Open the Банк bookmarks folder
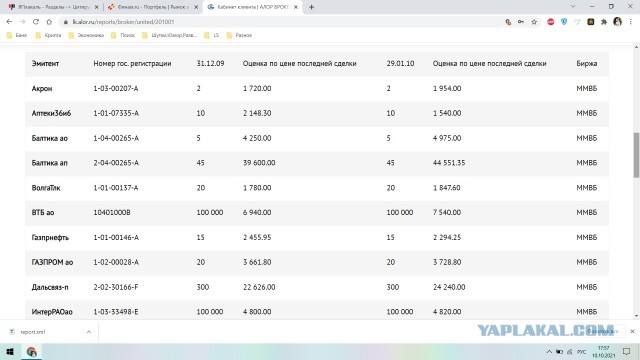The image size is (640, 360). point(17,35)
